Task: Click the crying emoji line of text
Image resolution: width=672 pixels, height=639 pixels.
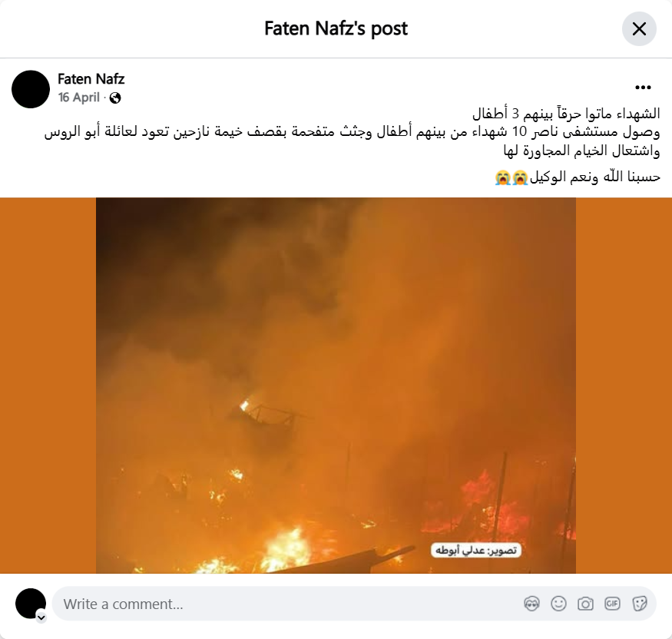Action: 578,177
